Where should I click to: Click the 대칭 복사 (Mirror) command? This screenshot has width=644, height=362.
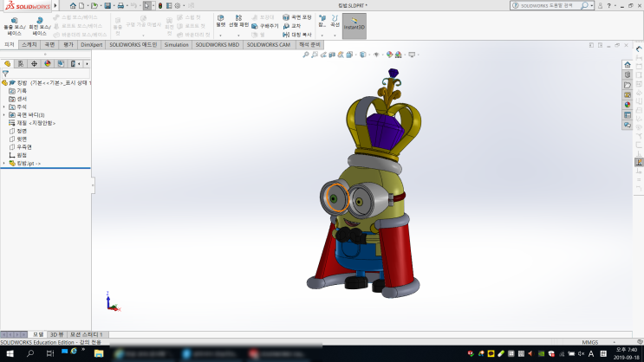tap(297, 35)
